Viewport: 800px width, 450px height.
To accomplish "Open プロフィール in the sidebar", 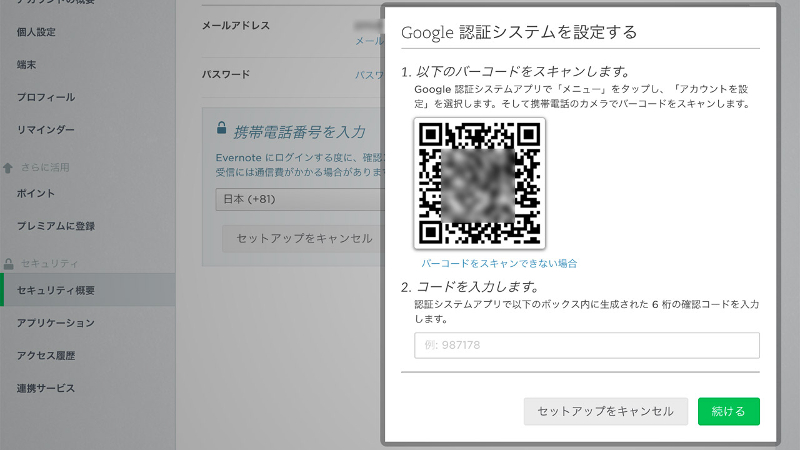I will pyautogui.click(x=46, y=97).
